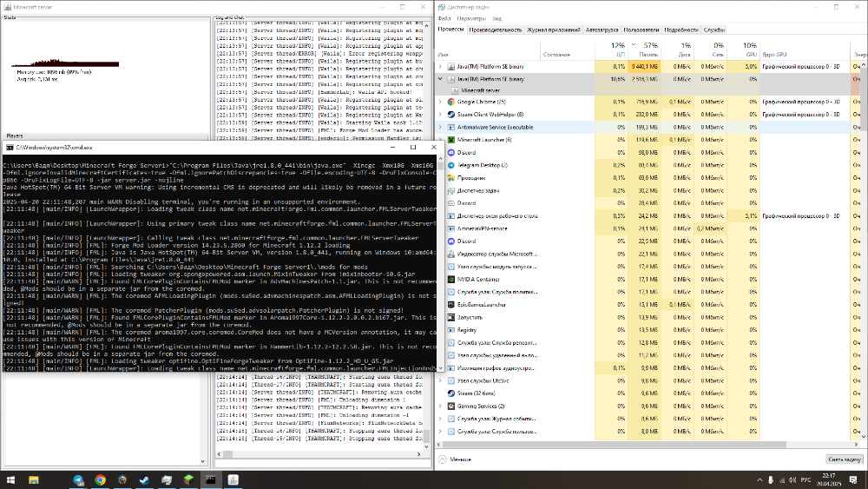
Task: Sort processes by Память column header
Action: tap(644, 50)
